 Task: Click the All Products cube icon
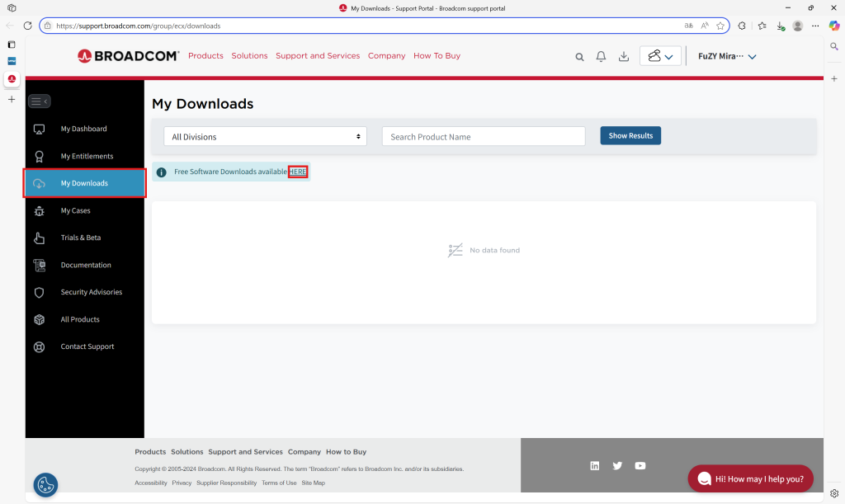[40, 320]
